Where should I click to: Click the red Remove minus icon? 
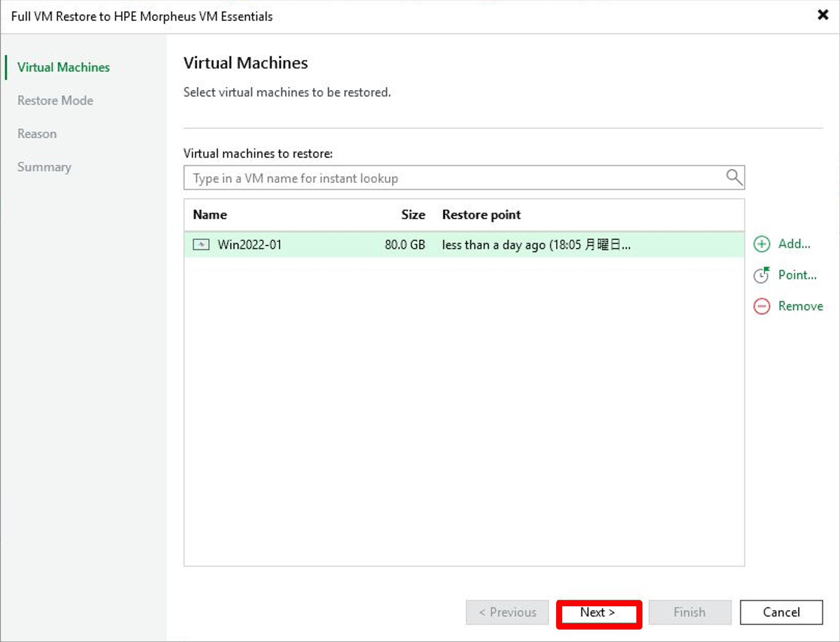(x=761, y=306)
